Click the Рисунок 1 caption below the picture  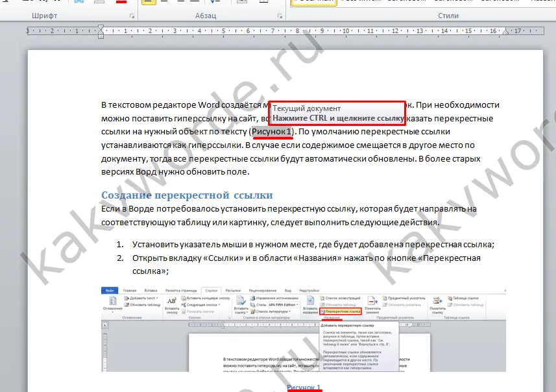click(304, 387)
